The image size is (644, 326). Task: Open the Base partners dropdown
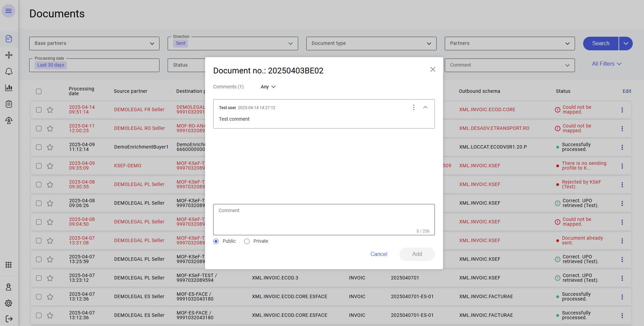click(x=94, y=44)
